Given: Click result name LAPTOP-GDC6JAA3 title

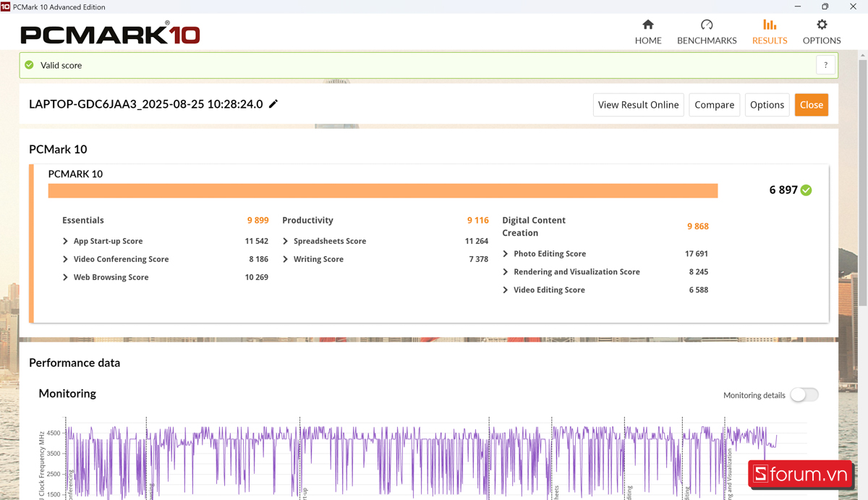Looking at the screenshot, I should pyautogui.click(x=145, y=103).
